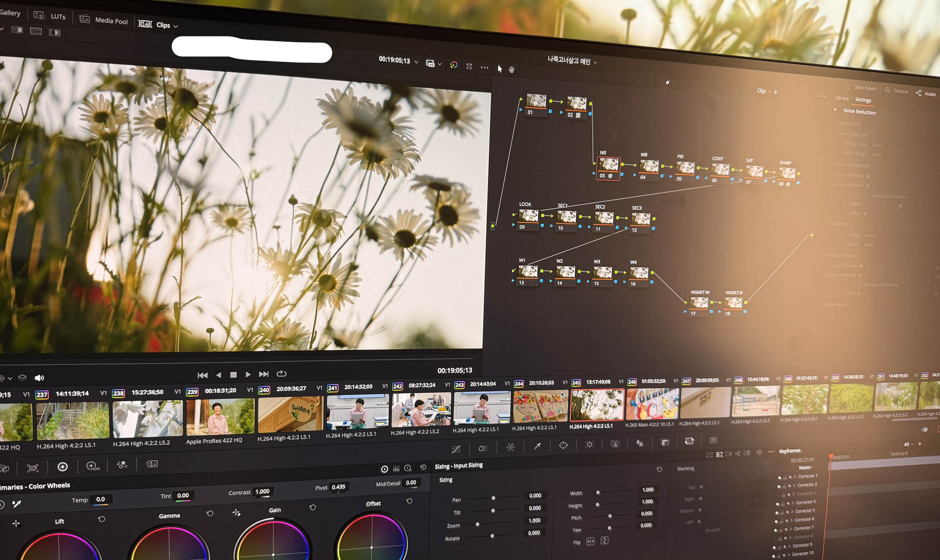Click the Magic Mask highlight icon
The width and height of the screenshot is (940, 560).
click(453, 65)
